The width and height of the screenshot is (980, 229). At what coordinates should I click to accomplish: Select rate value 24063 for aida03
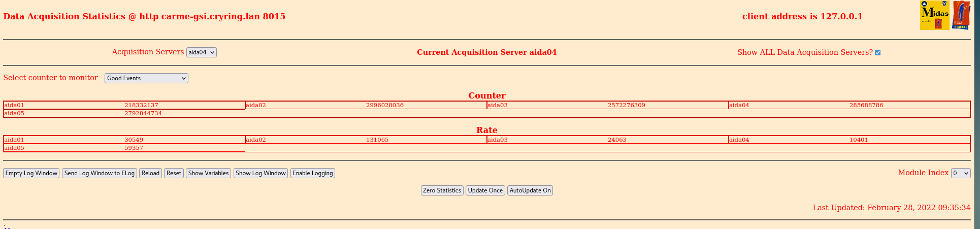click(617, 140)
